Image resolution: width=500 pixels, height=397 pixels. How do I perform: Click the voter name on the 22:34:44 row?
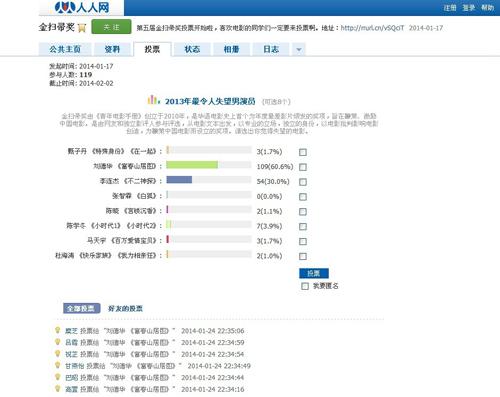(x=71, y=378)
